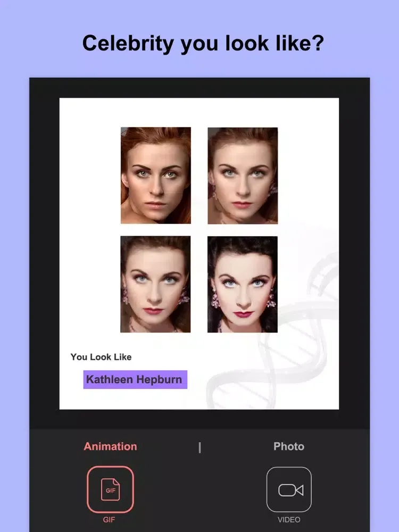Open the dark-haired celebrity photo

pos(243,284)
